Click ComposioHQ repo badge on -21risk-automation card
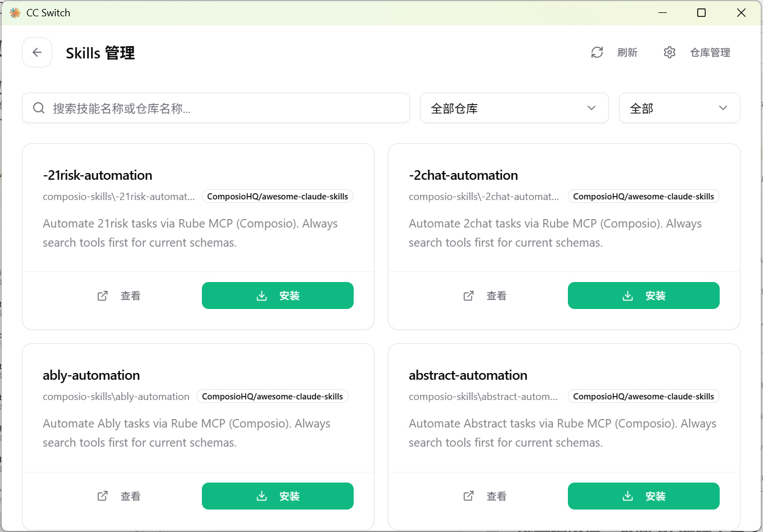 (x=278, y=197)
